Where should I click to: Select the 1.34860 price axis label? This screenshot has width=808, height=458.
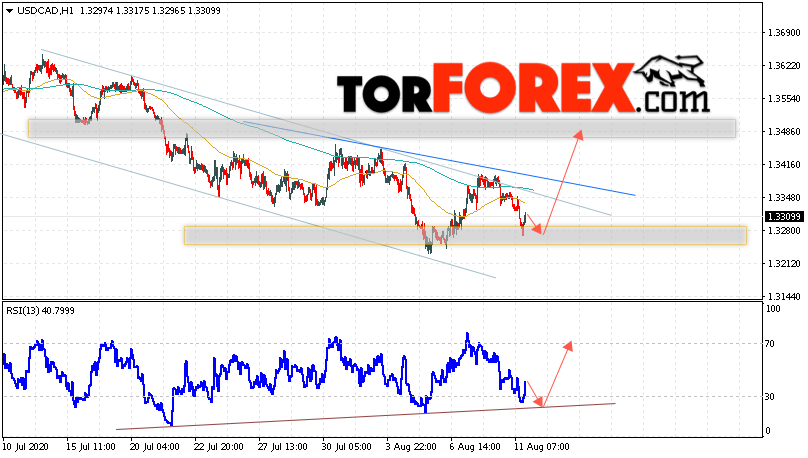[x=784, y=132]
